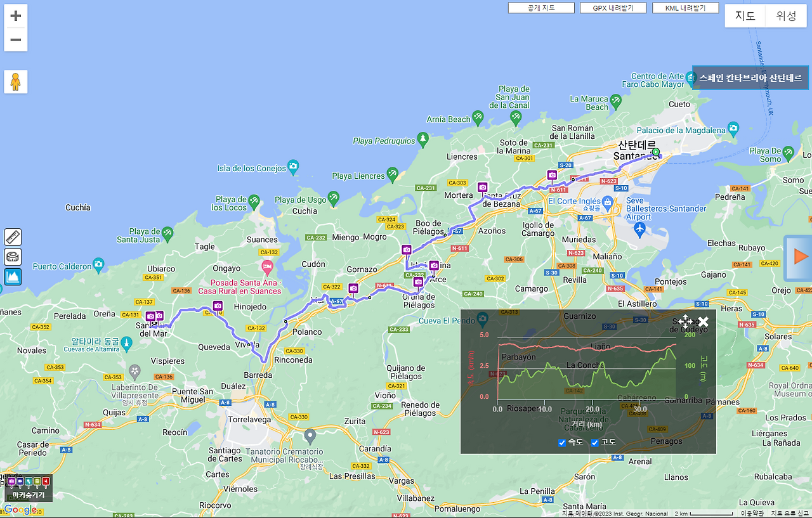This screenshot has height=518, width=812.
Task: Open the Google logo link
Action: point(21,510)
